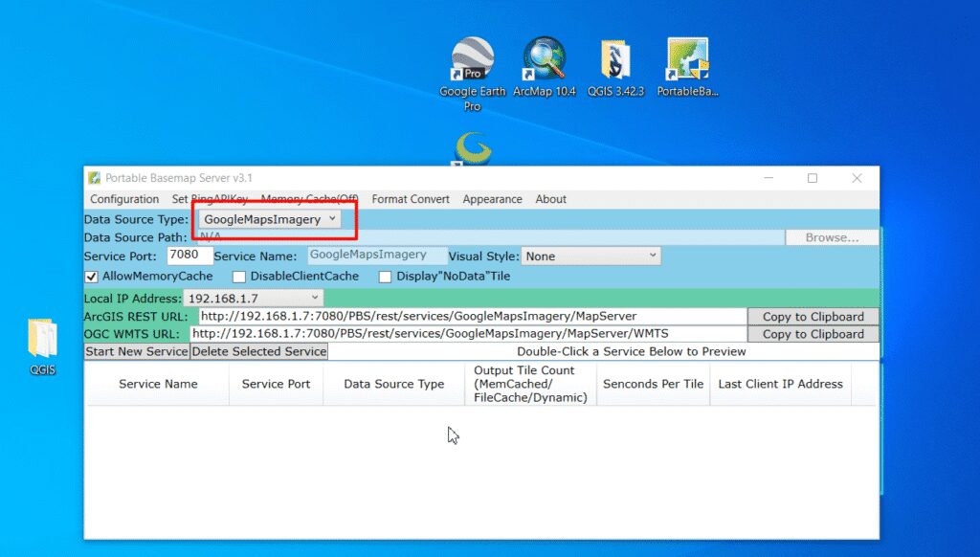Close the Portable Basemap Server window

coord(857,178)
